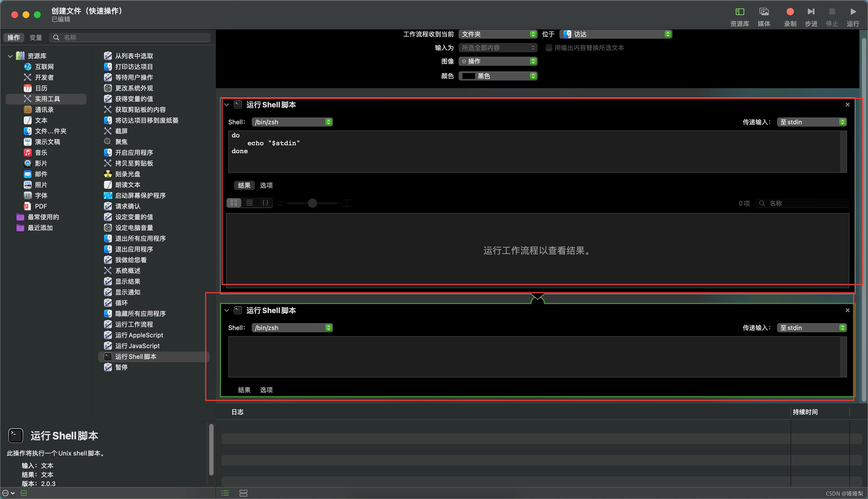Enable replace selected text with output checkbox
This screenshot has height=499, width=868.
click(549, 48)
